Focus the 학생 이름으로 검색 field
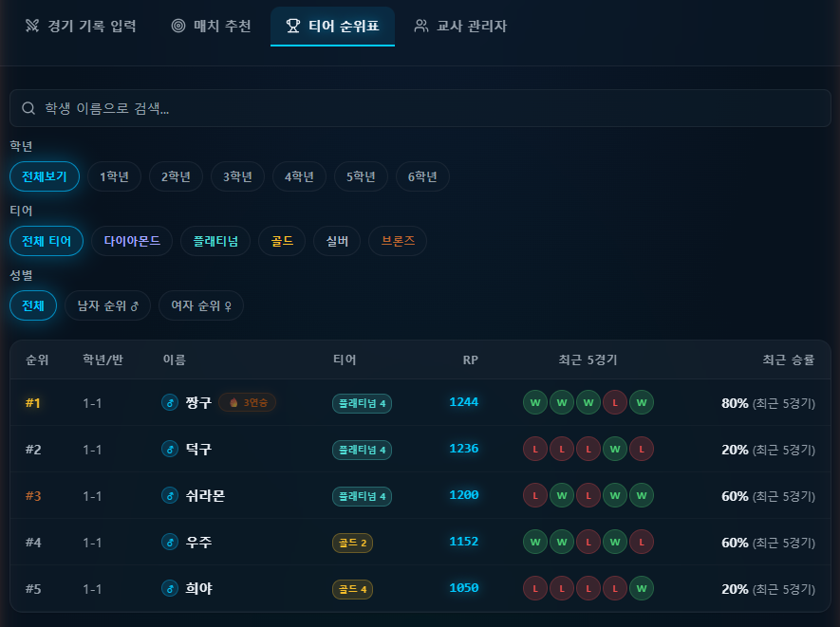 pyautogui.click(x=420, y=108)
